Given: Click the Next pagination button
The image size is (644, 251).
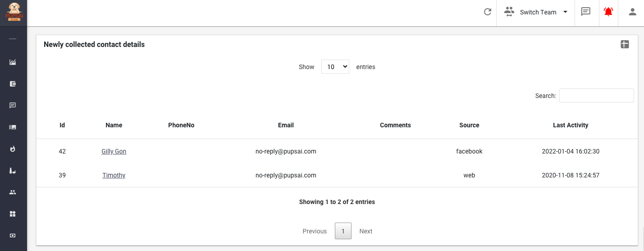Looking at the screenshot, I should tap(365, 231).
